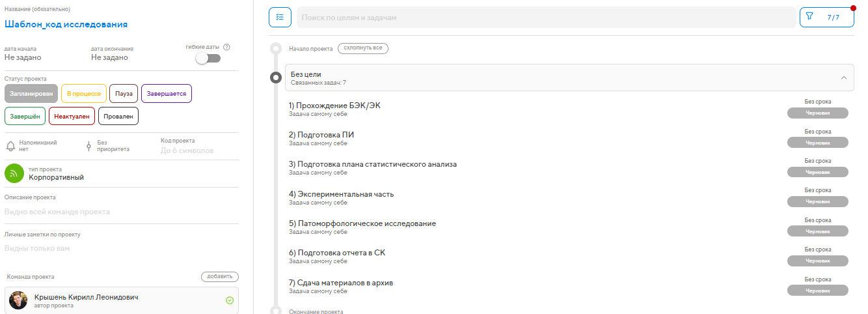Collapse the Без цели section chevron

(844, 78)
